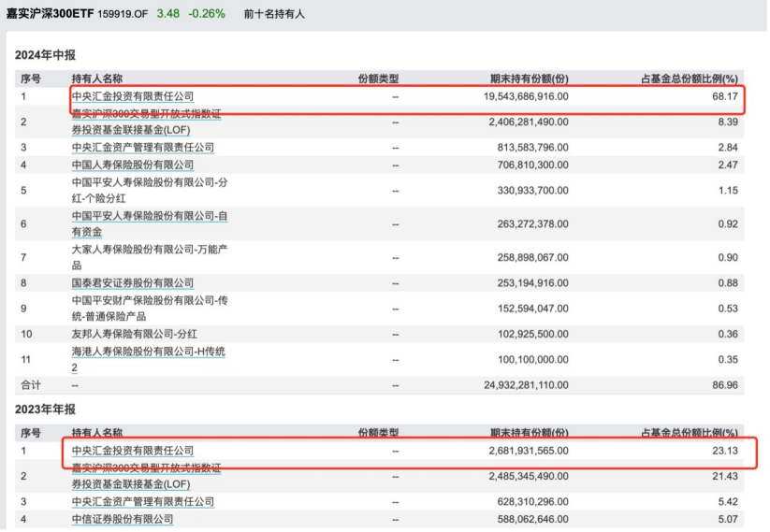The height and width of the screenshot is (532, 770).
Task: Click 中国平安人寿保险股份有限公司-分红-个险分红 holder name
Action: point(150,191)
